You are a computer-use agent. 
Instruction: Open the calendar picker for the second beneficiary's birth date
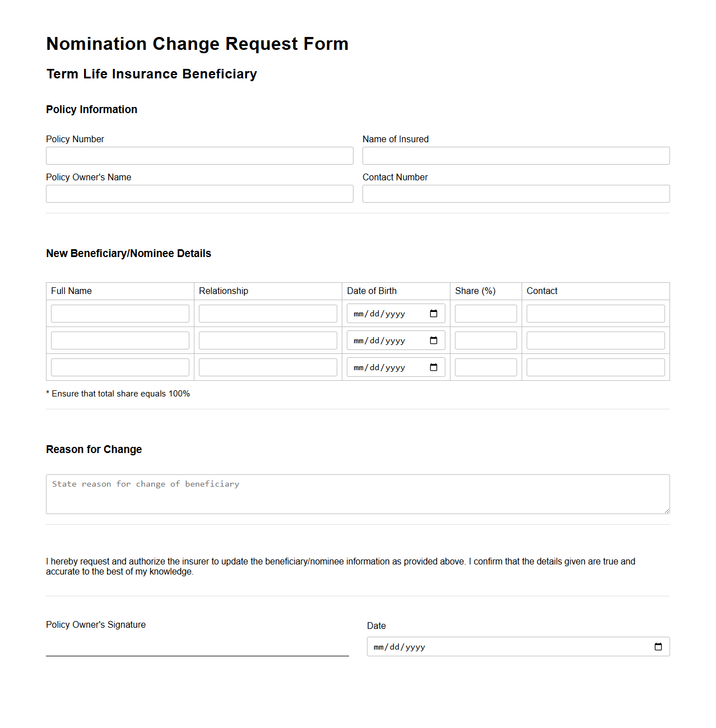pos(433,340)
